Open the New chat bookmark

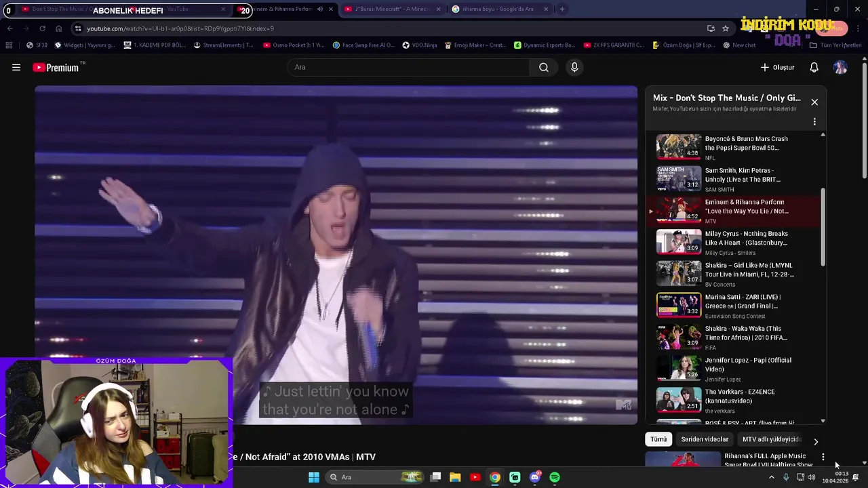coord(739,45)
